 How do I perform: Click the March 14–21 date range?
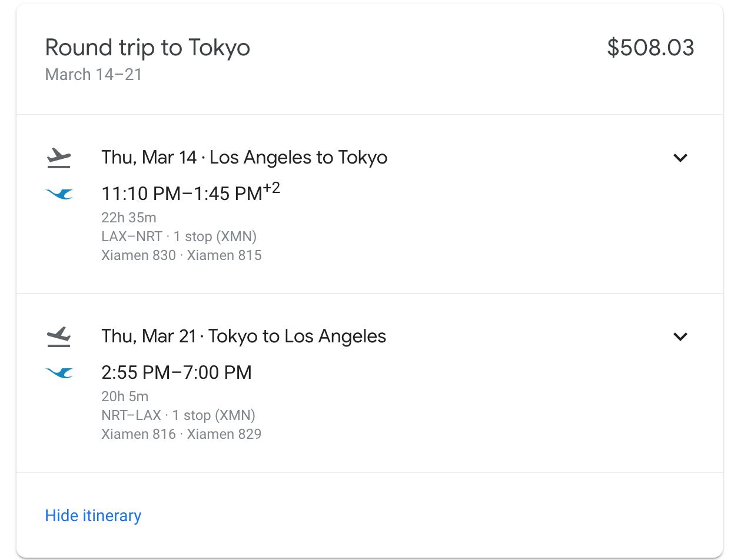coord(94,75)
